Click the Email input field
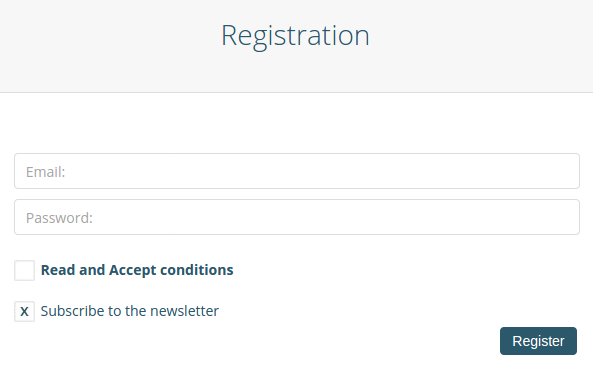Screen dimensions: 593x365 click(297, 171)
